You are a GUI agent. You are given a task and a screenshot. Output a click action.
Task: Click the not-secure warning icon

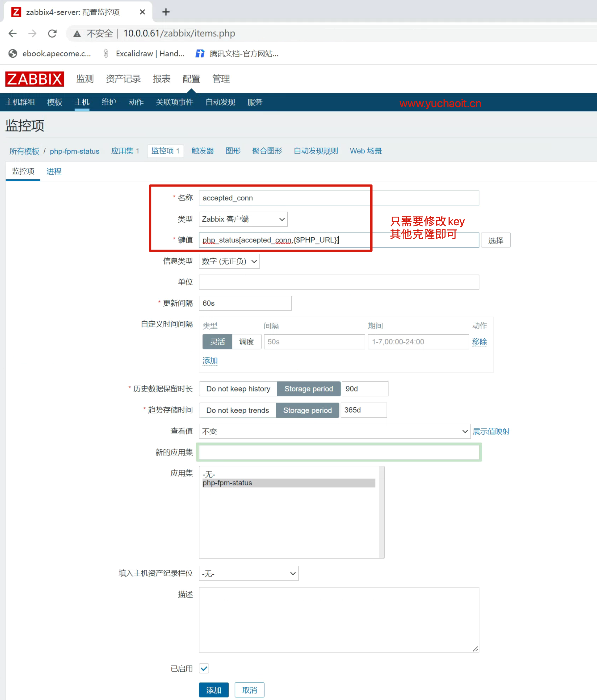click(77, 33)
